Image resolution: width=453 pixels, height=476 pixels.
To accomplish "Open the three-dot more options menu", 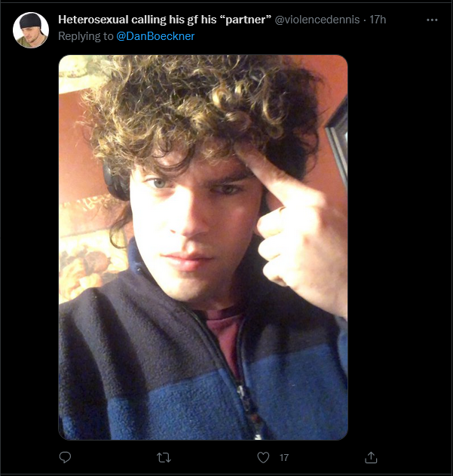I will click(432, 20).
